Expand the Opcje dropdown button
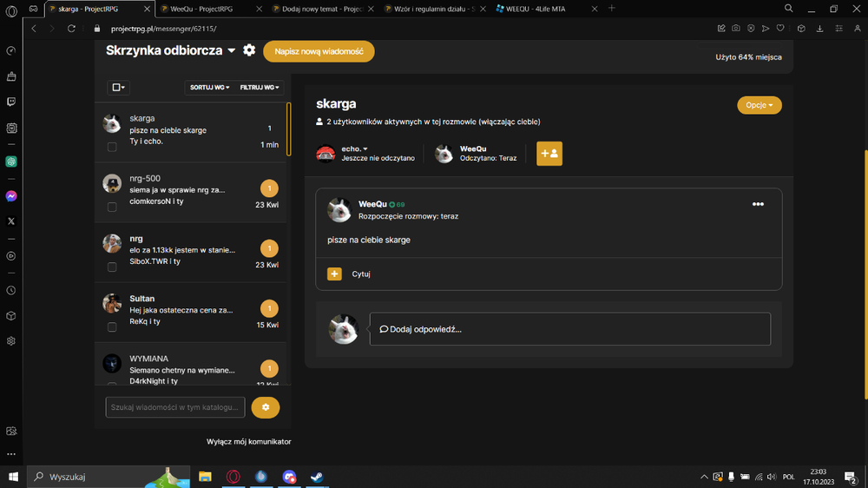 pos(759,105)
